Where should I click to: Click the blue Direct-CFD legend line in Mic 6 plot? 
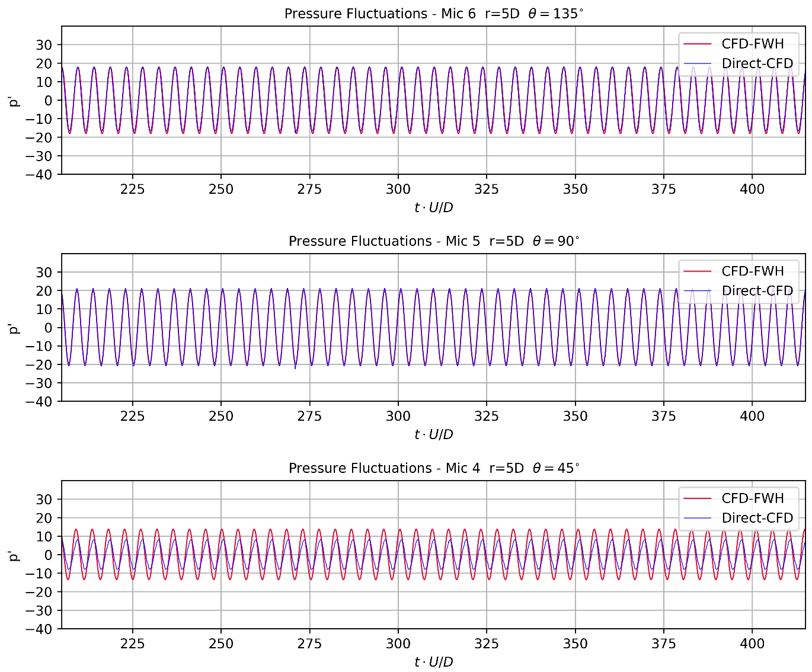coord(697,63)
